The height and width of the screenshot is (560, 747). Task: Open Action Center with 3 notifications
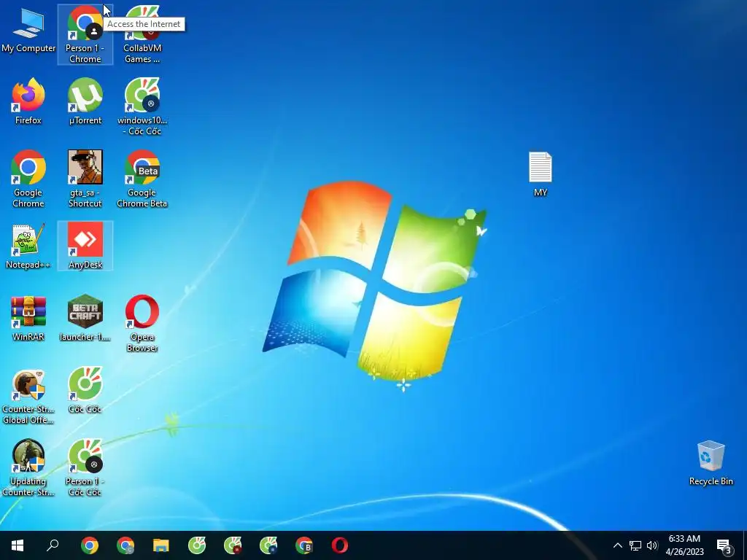724,545
